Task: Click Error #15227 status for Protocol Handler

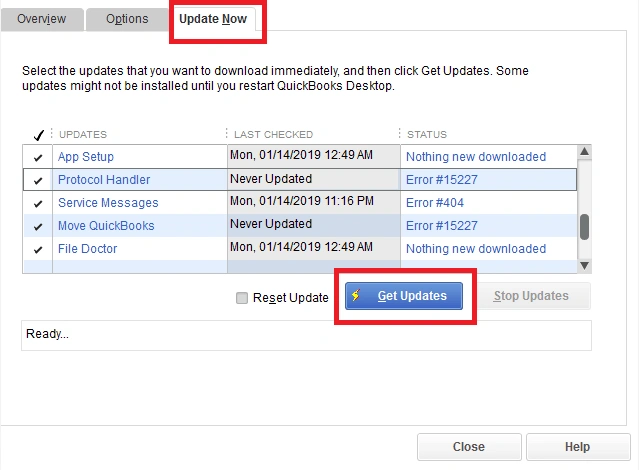Action: pyautogui.click(x=441, y=180)
